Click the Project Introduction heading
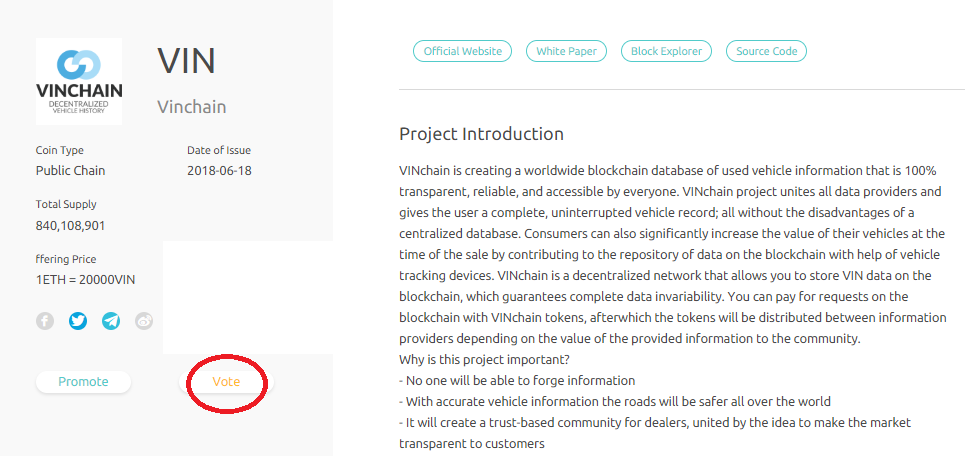 click(481, 134)
